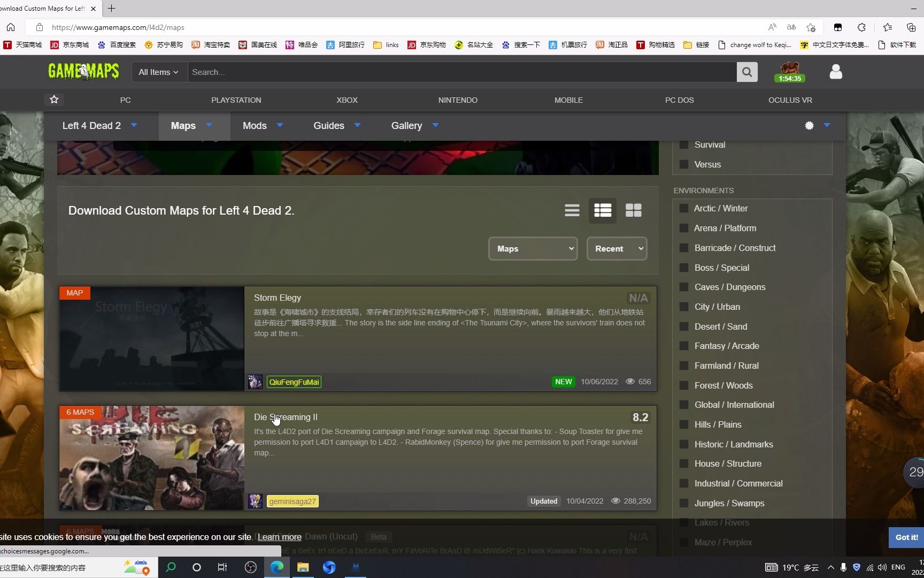This screenshot has width=924, height=578.
Task: Open the All Items search dropdown
Action: pos(159,72)
